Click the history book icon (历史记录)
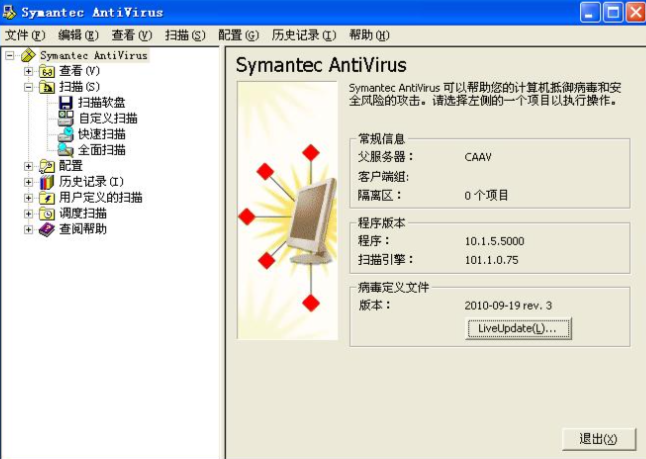 47,182
